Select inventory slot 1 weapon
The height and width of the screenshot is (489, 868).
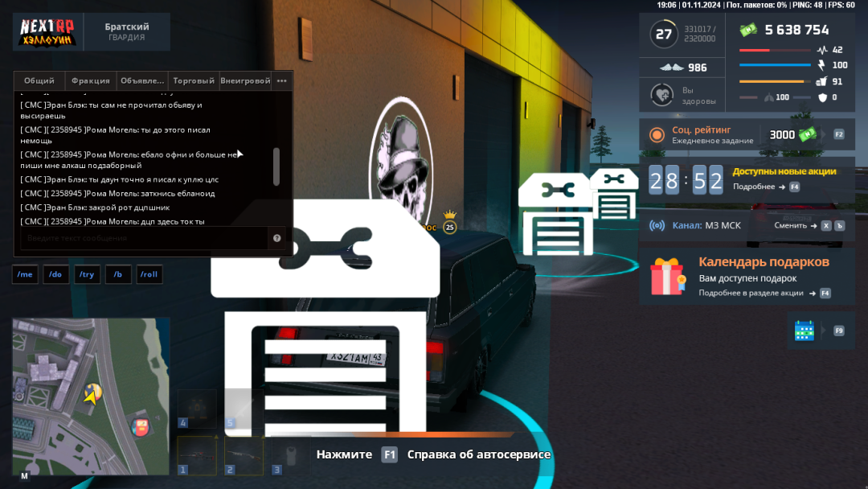(x=197, y=456)
